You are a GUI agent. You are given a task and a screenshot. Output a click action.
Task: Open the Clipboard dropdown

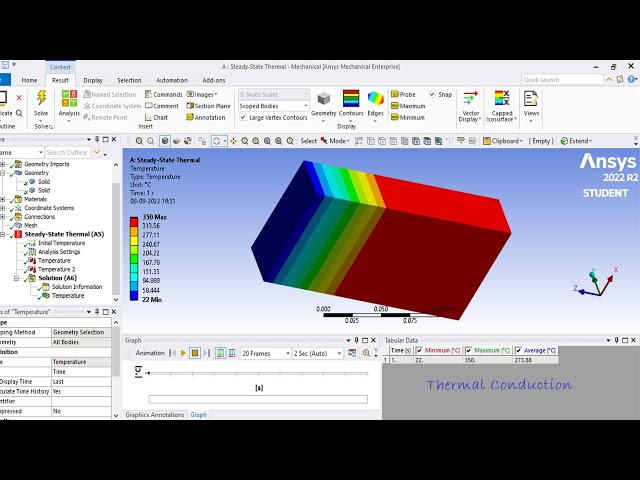[x=503, y=141]
